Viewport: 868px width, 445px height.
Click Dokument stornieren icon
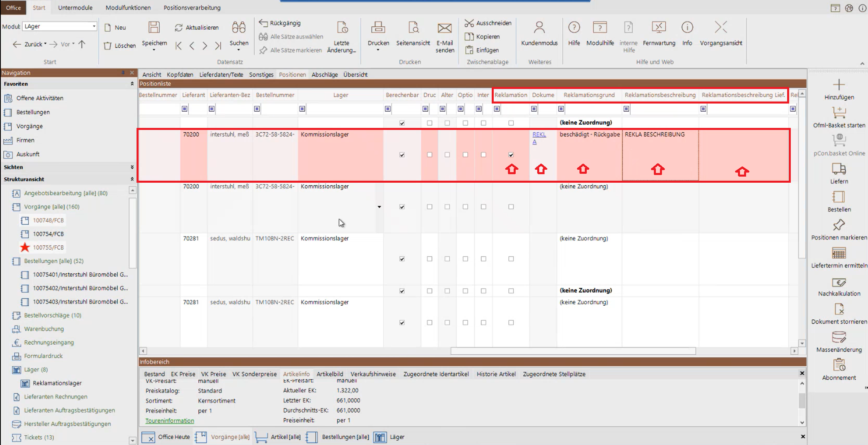(x=839, y=309)
